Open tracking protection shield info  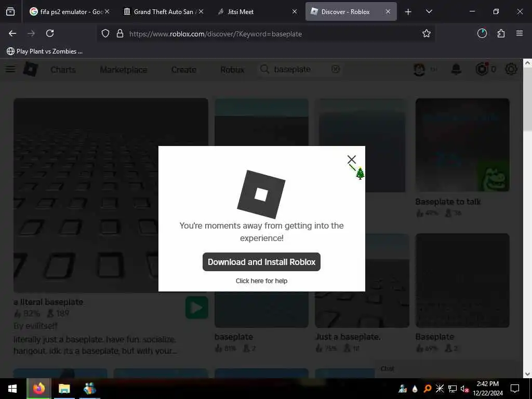(105, 34)
